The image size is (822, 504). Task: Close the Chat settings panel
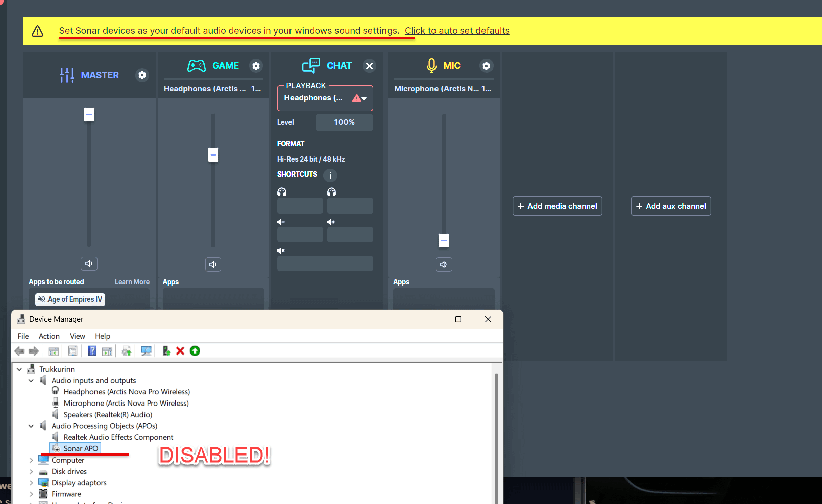[370, 66]
